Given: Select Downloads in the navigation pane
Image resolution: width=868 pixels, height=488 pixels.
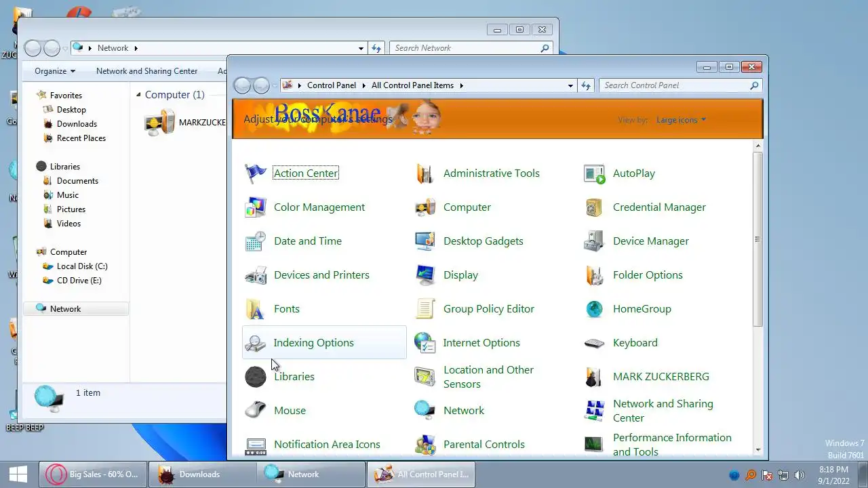Looking at the screenshot, I should click(77, 124).
